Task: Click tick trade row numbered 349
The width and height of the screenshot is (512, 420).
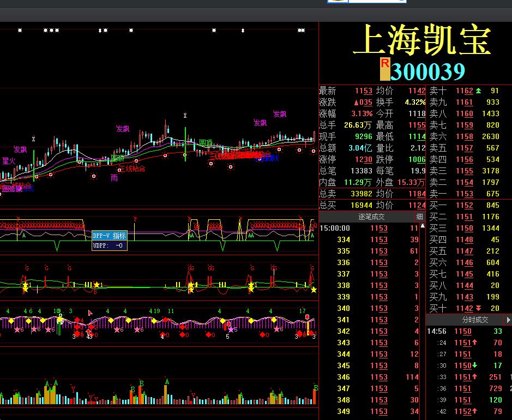Action: click(x=369, y=411)
